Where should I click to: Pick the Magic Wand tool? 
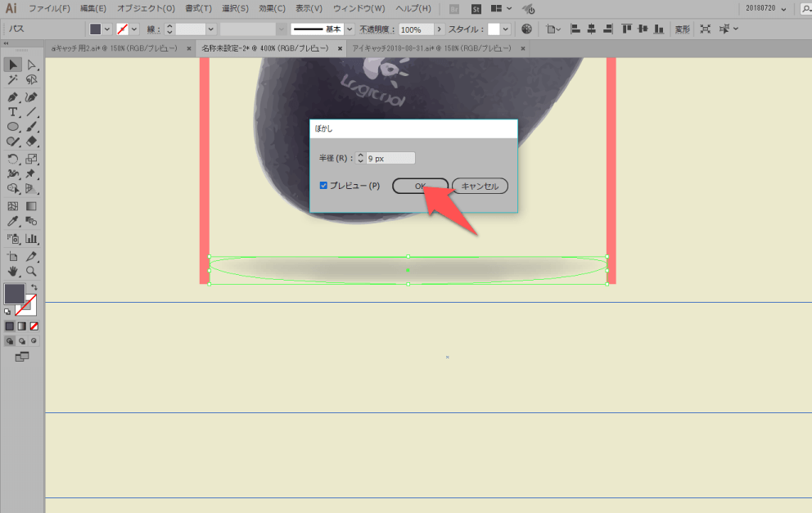[x=13, y=79]
